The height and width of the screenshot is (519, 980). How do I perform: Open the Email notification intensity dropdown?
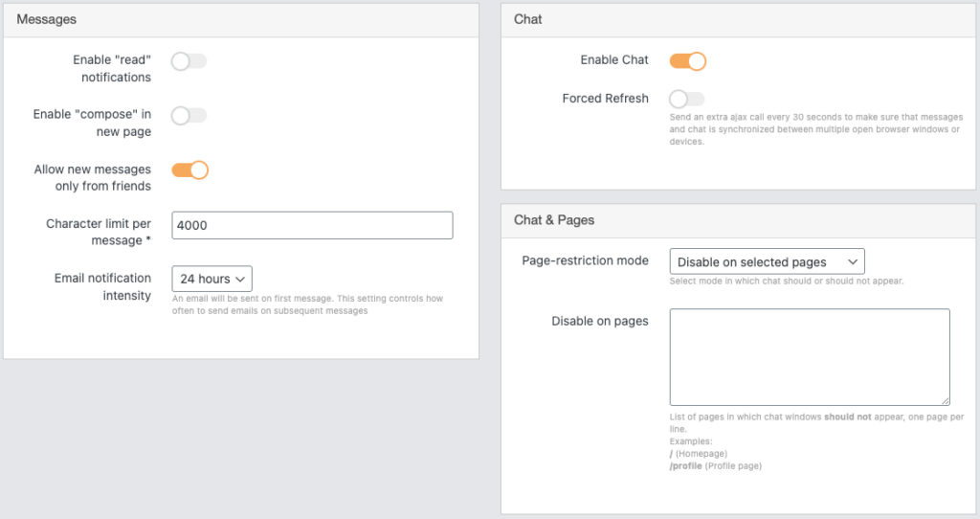click(212, 279)
